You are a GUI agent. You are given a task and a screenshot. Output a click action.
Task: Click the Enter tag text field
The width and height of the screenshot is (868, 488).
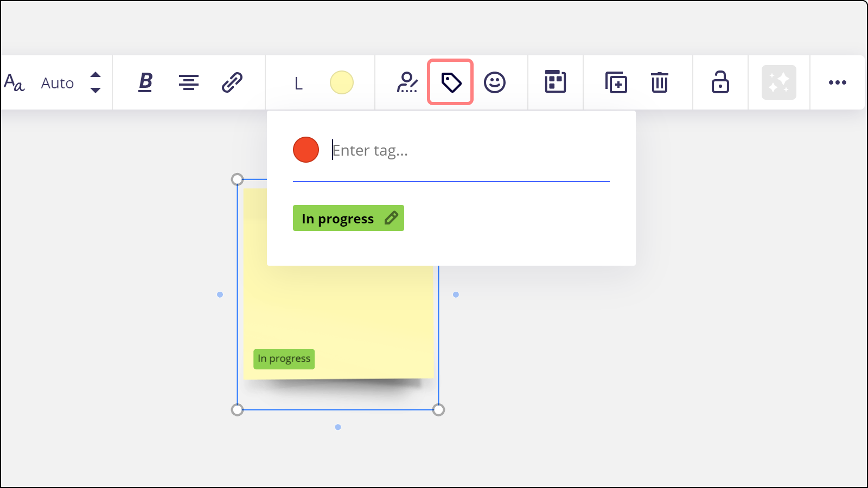tap(467, 150)
